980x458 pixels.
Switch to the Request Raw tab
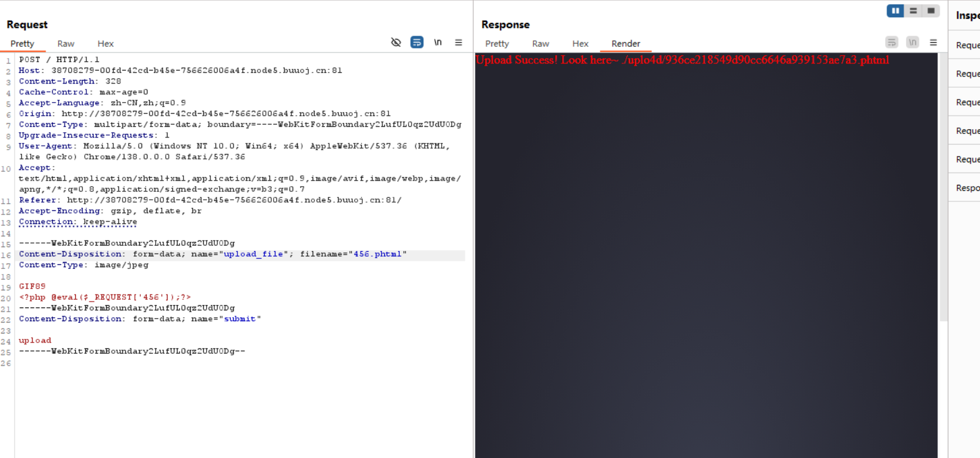(66, 44)
